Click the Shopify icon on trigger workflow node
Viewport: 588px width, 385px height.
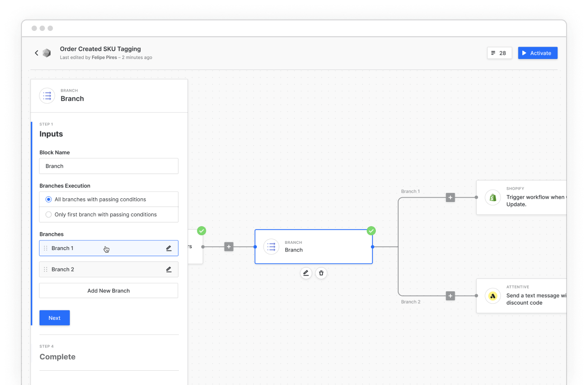pos(493,197)
